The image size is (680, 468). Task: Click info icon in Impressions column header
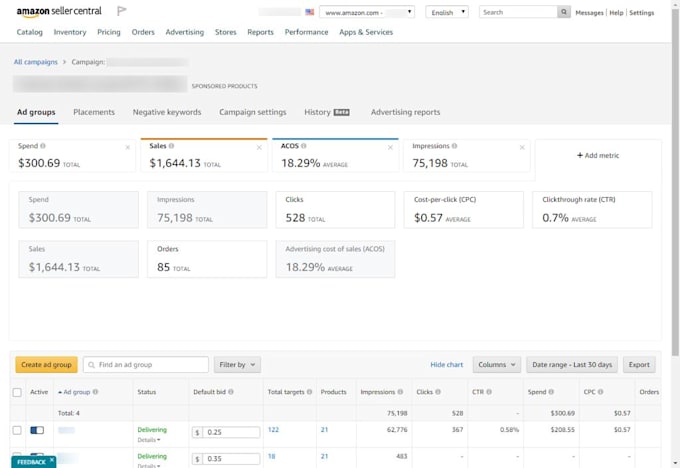click(400, 392)
